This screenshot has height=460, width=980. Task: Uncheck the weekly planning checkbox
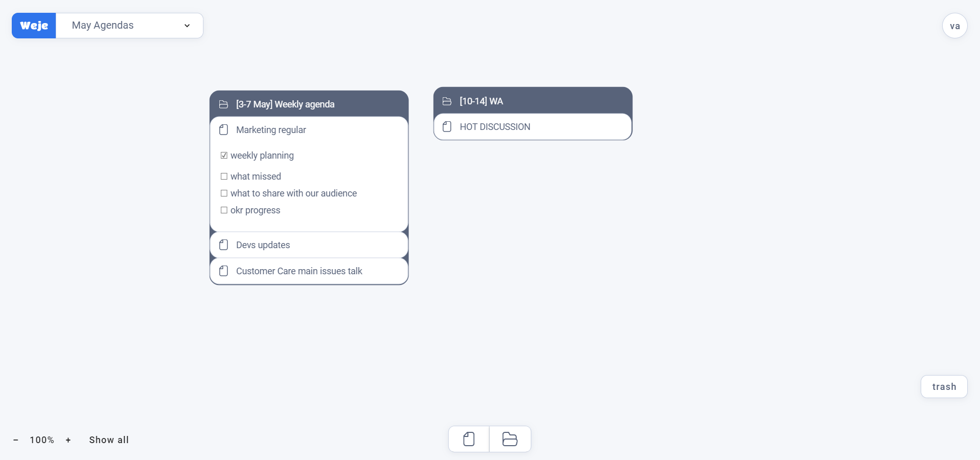click(x=224, y=155)
